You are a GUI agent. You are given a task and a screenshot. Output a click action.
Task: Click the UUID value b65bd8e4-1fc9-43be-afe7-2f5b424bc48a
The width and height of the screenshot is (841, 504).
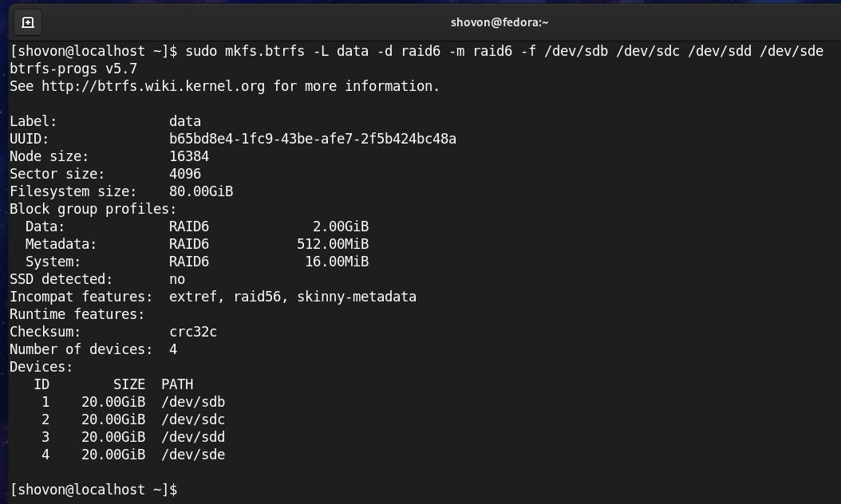[312, 139]
